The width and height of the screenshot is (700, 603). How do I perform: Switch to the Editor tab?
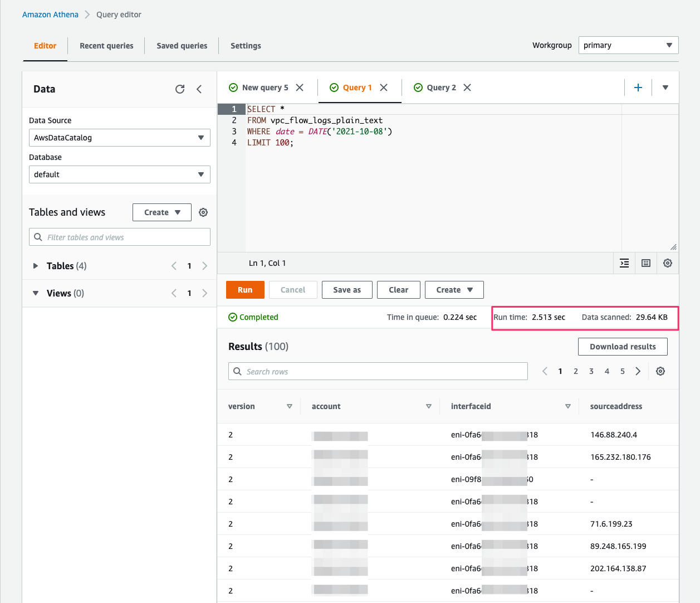(x=45, y=46)
